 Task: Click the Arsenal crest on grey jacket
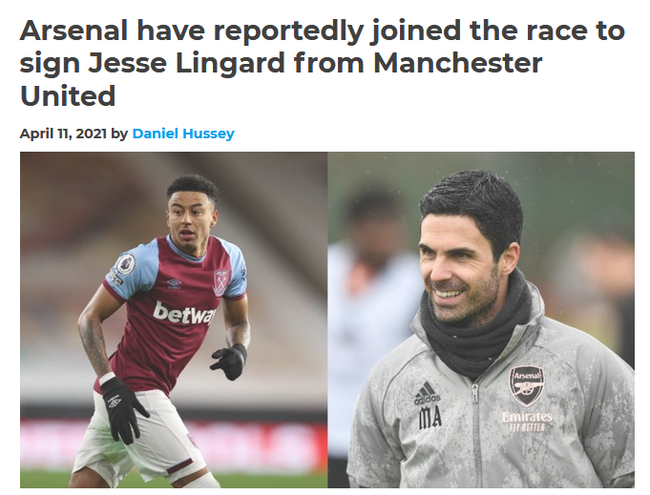point(527,386)
